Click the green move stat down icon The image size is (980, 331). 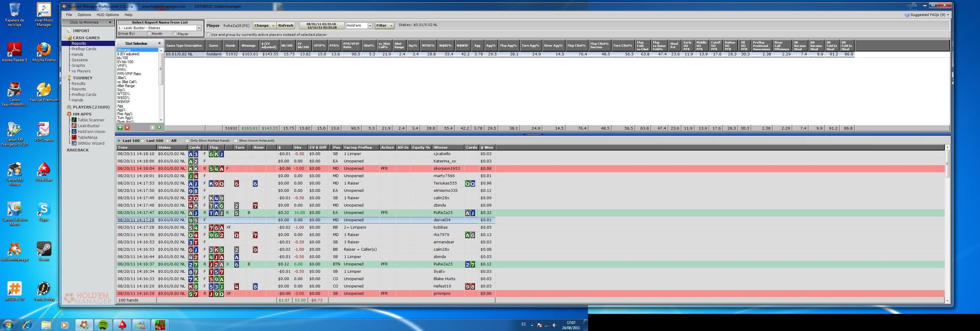pos(159,128)
